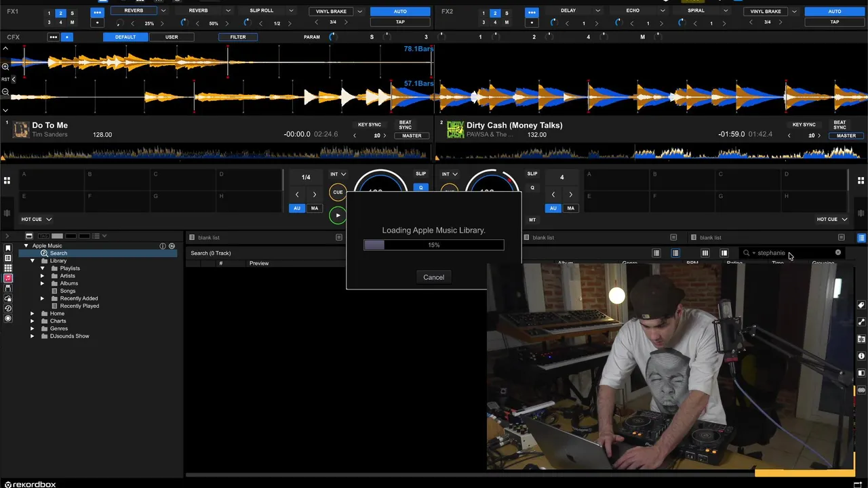Open the Do To Me album artwork

[21, 129]
